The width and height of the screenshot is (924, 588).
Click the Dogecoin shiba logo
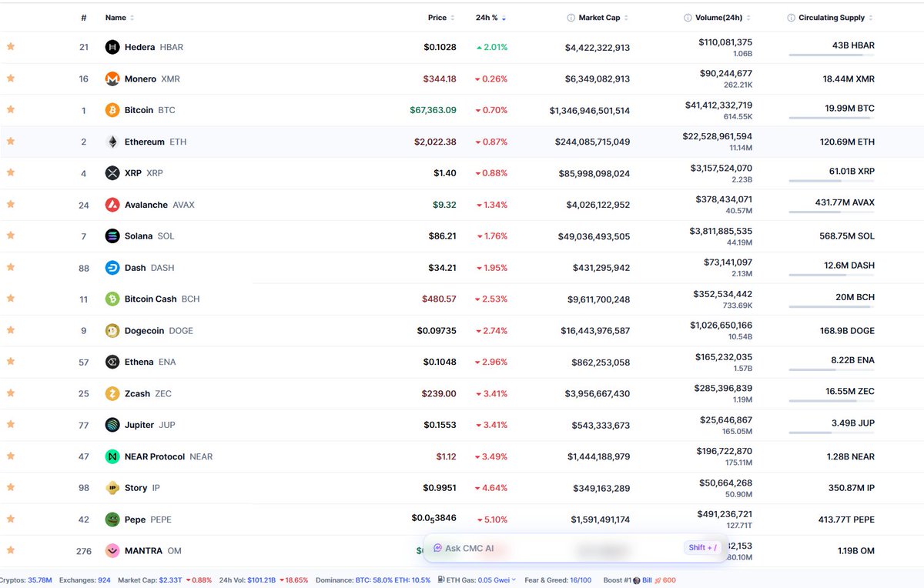(112, 330)
